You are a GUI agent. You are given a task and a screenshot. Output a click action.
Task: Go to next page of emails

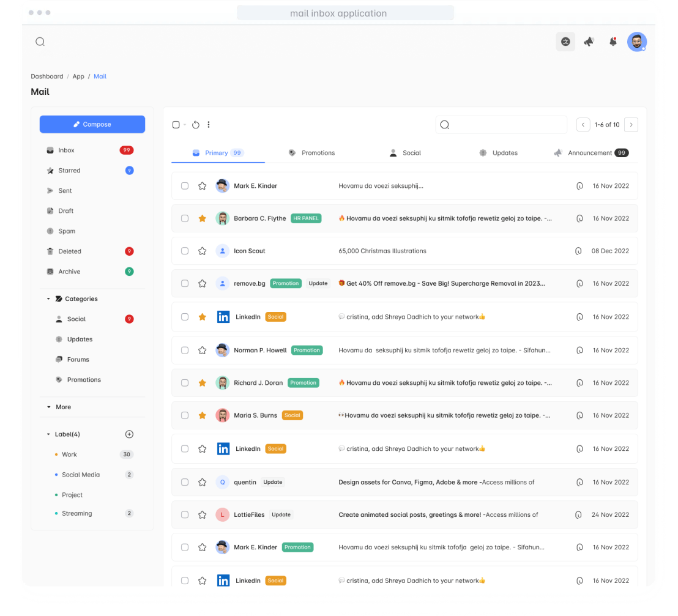pos(631,125)
